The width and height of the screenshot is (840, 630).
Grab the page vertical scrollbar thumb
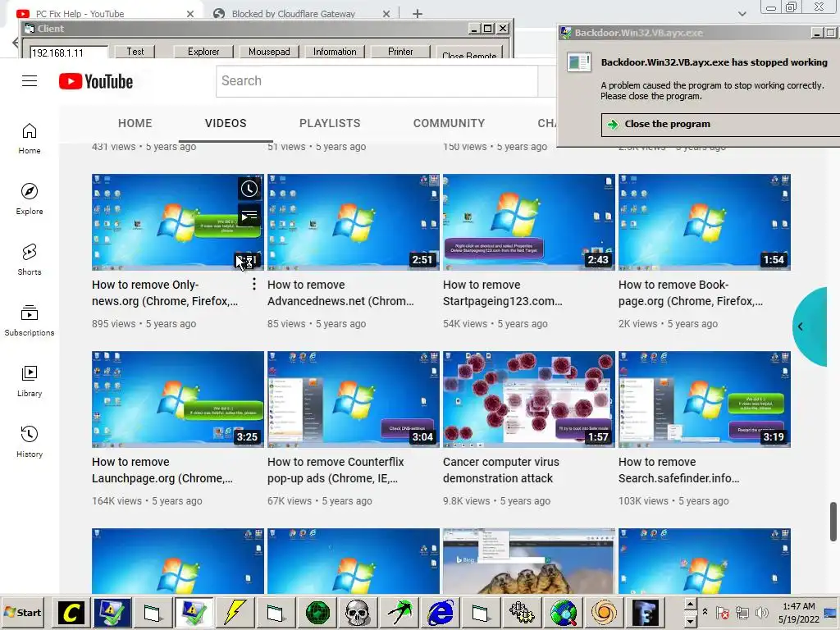click(x=833, y=521)
